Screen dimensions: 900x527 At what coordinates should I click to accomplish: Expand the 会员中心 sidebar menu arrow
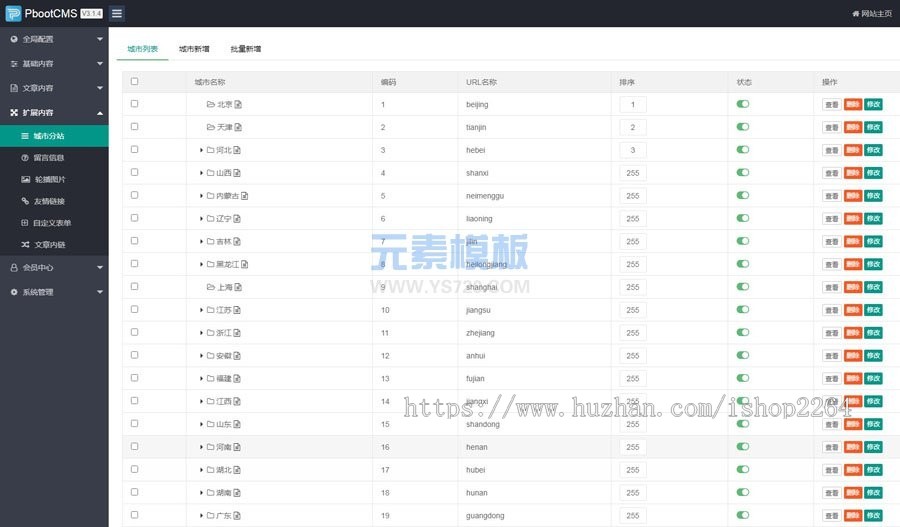click(x=100, y=268)
